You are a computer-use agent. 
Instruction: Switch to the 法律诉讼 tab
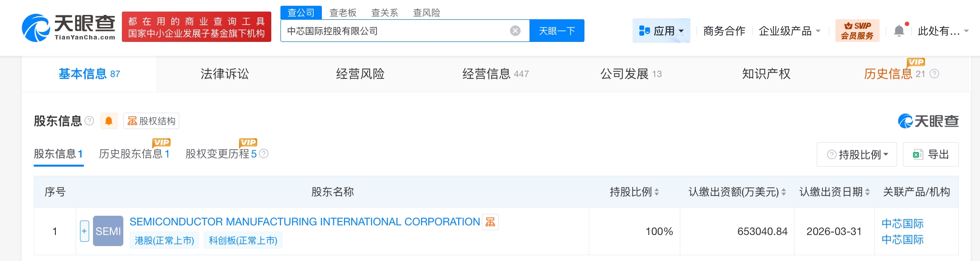point(225,74)
